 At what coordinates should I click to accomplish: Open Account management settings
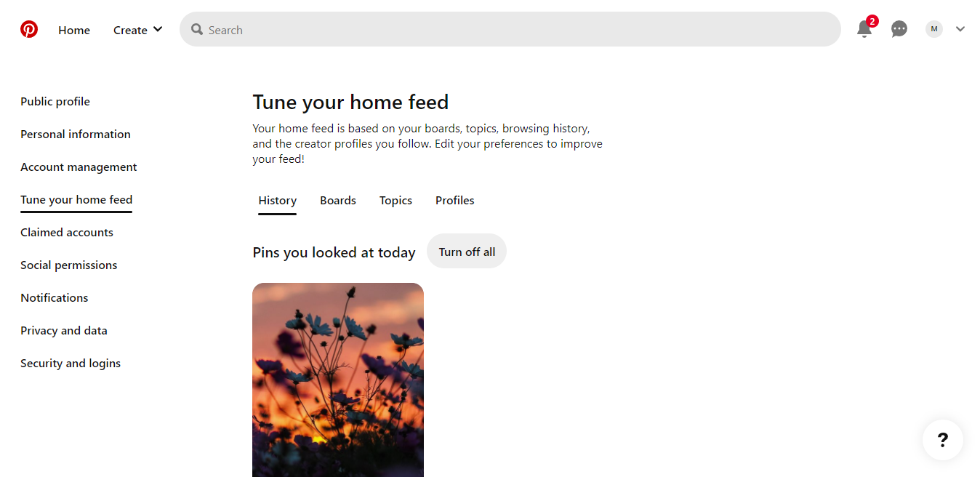coord(79,167)
